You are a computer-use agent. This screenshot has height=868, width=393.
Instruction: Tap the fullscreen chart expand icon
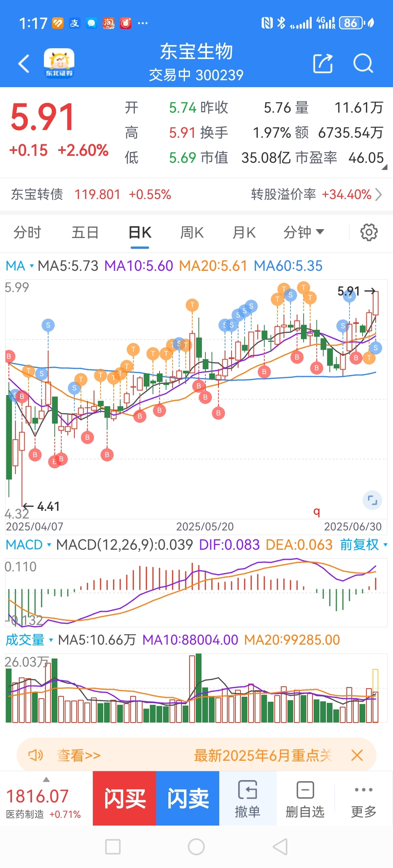(x=372, y=500)
